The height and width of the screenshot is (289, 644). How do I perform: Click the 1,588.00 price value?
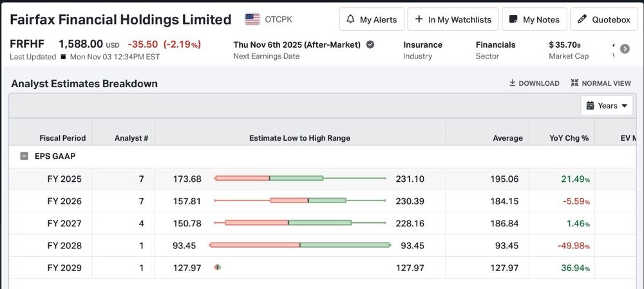80,44
